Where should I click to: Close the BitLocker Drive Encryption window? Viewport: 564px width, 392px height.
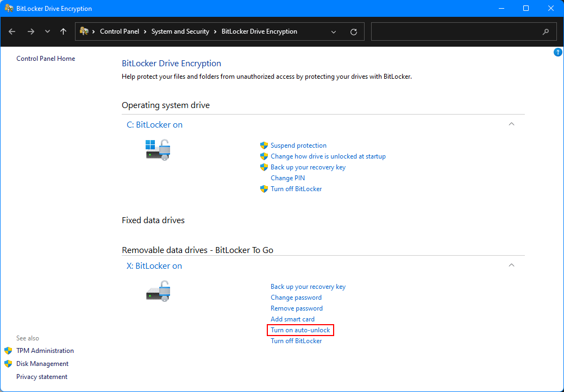[x=551, y=8]
